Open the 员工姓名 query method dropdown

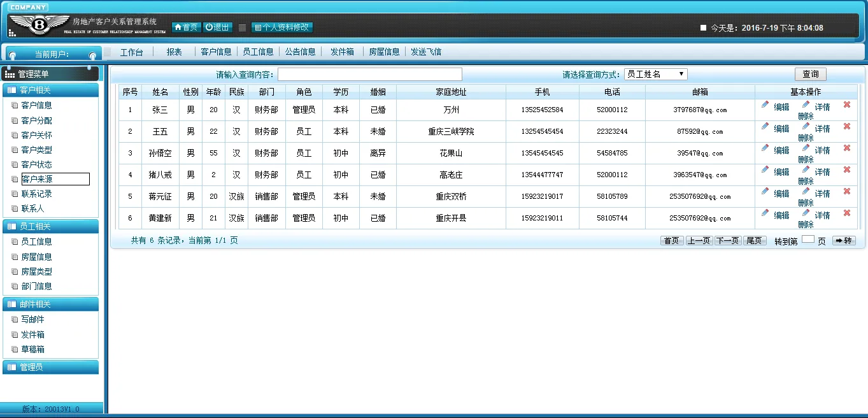click(655, 74)
